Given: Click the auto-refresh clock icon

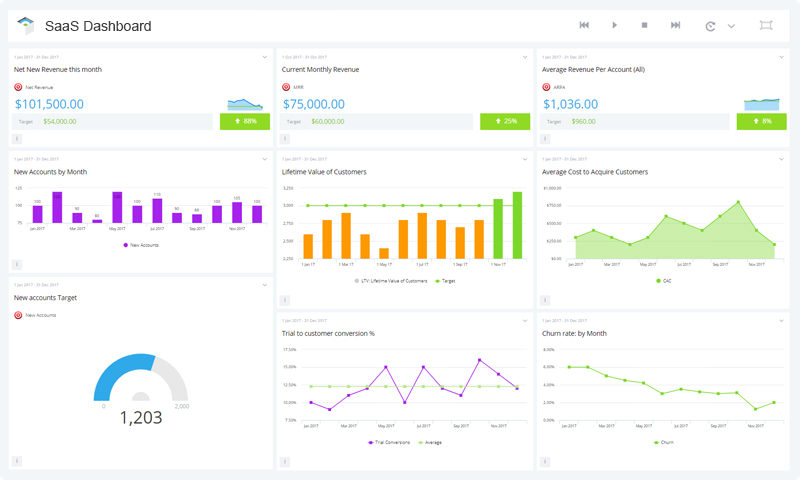Looking at the screenshot, I should [710, 26].
